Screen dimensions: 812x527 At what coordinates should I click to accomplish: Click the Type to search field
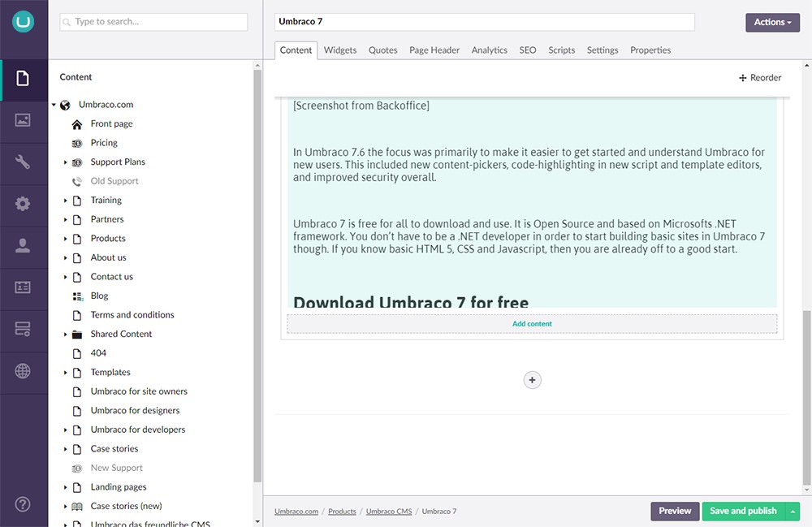point(154,22)
